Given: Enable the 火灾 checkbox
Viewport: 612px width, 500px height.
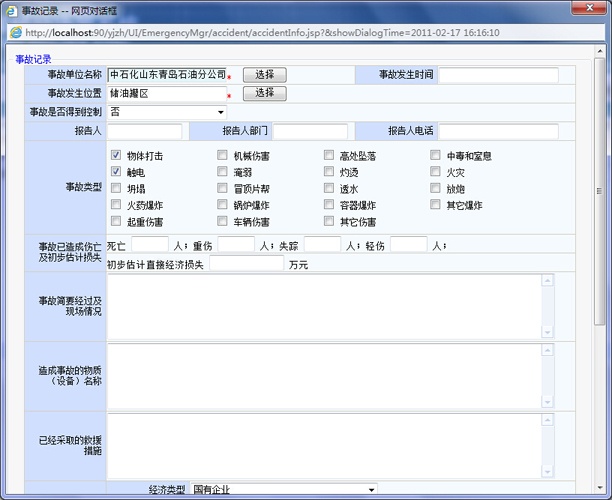Looking at the screenshot, I should coord(436,172).
